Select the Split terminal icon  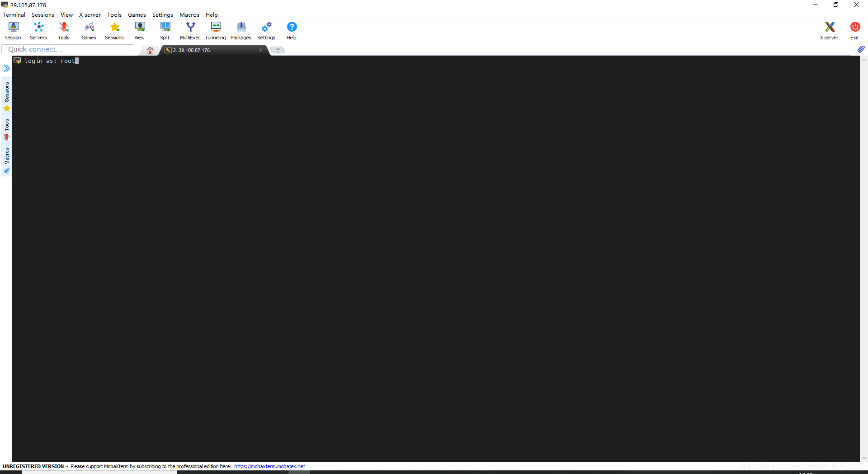point(165,31)
